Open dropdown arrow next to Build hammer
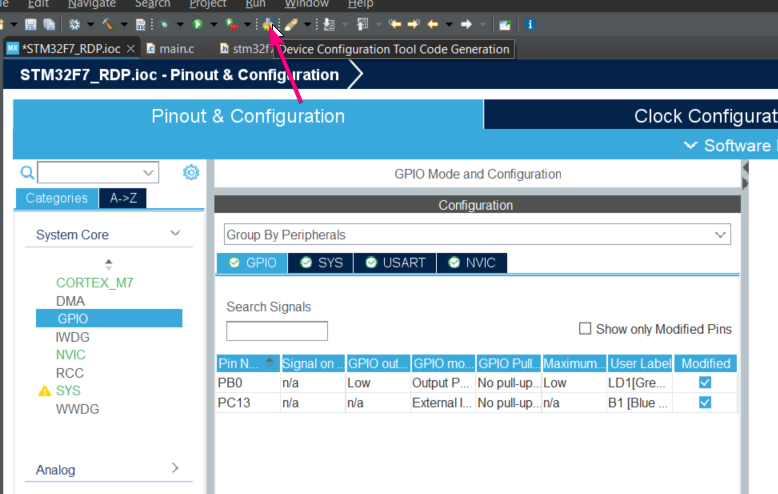This screenshot has height=494, width=778. point(124,24)
